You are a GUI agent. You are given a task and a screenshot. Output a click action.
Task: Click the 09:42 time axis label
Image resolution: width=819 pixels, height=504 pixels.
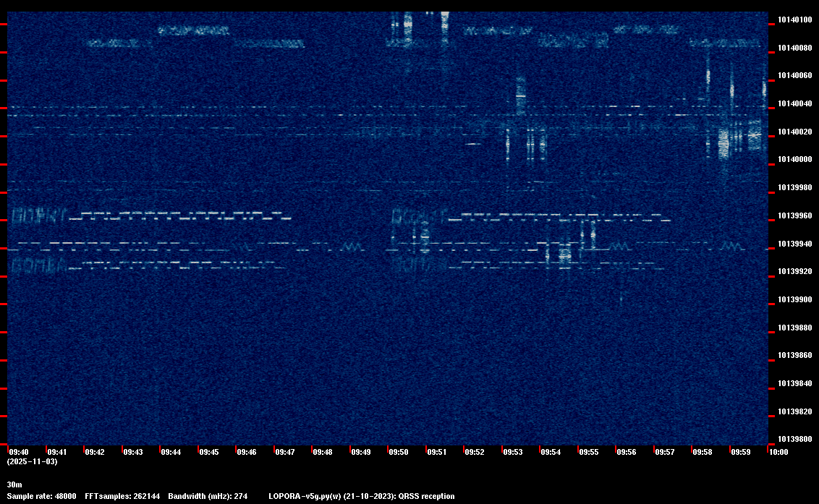[95, 452]
